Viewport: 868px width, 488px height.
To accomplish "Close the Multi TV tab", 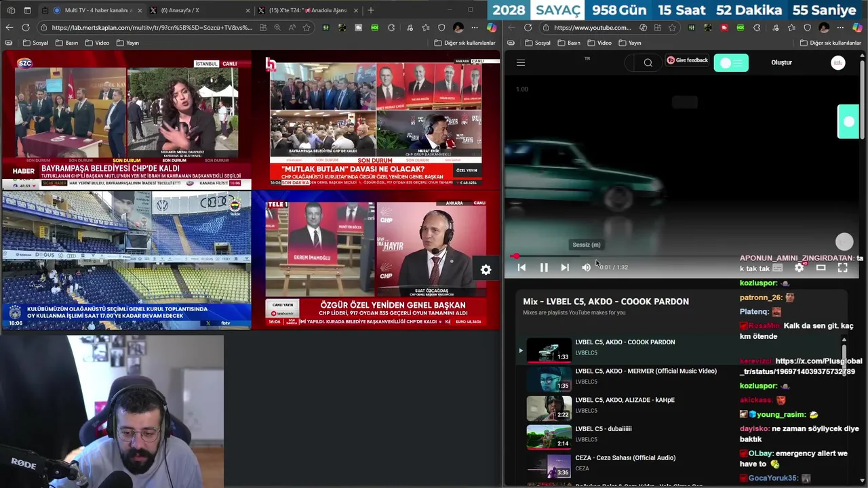I will point(138,10).
